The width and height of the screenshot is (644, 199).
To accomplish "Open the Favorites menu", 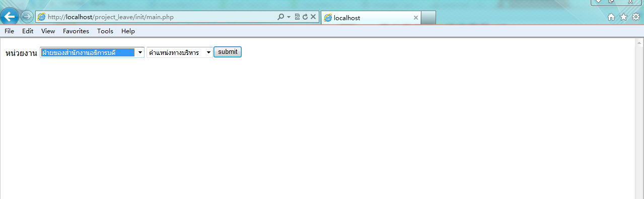I will [x=76, y=31].
